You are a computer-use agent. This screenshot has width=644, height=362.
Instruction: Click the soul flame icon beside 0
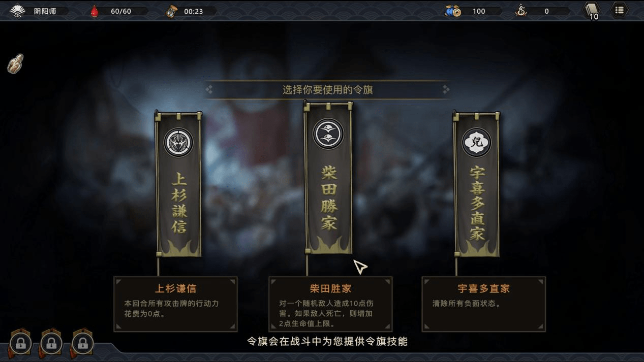(x=520, y=11)
